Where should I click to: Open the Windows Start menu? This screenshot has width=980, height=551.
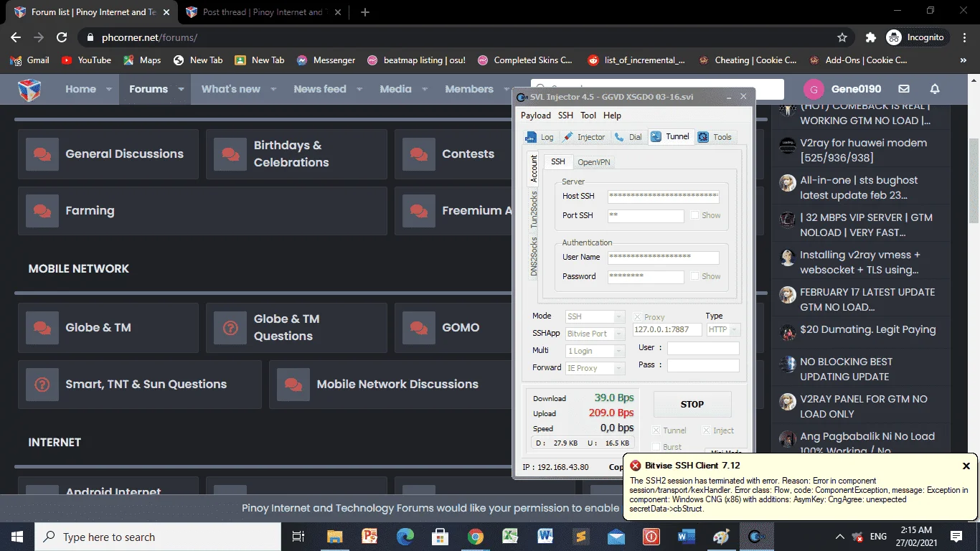point(17,537)
